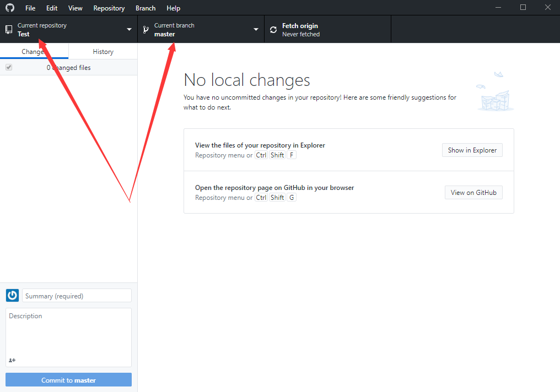Click Fetch origin button label
This screenshot has height=392, width=560.
click(300, 26)
